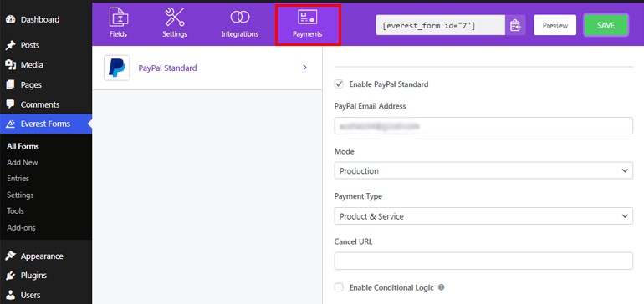Switch to the Fields tab
644x304 pixels.
[118, 23]
